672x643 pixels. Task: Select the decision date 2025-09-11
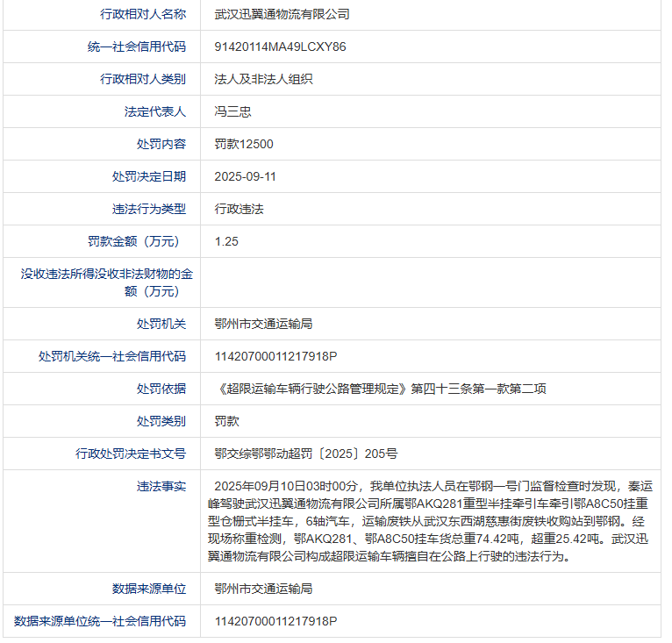tap(245, 176)
